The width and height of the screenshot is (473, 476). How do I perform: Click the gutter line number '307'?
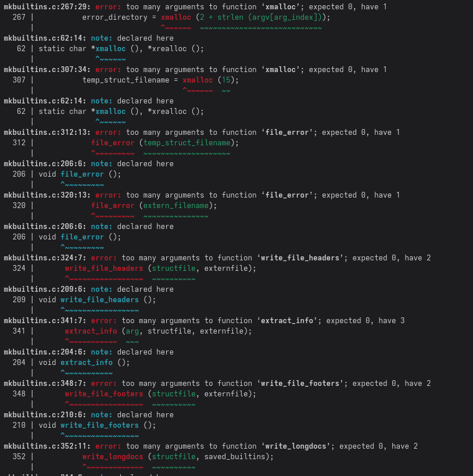19,80
